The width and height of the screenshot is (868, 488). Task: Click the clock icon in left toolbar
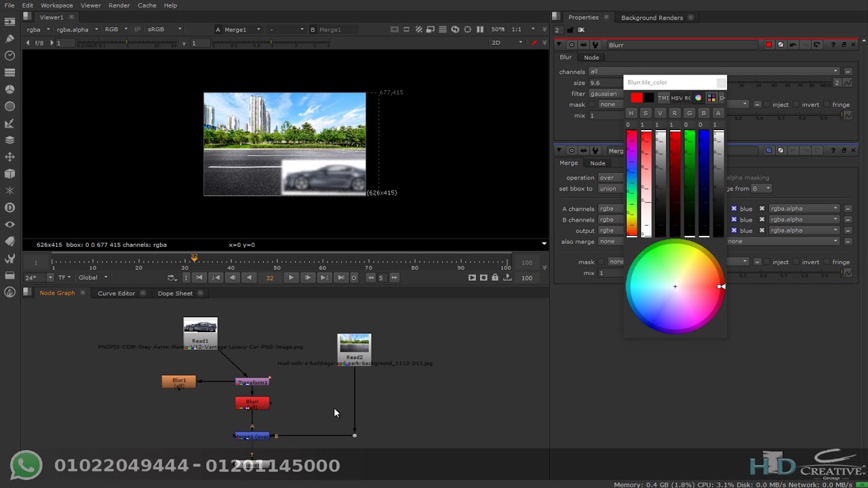(x=9, y=56)
